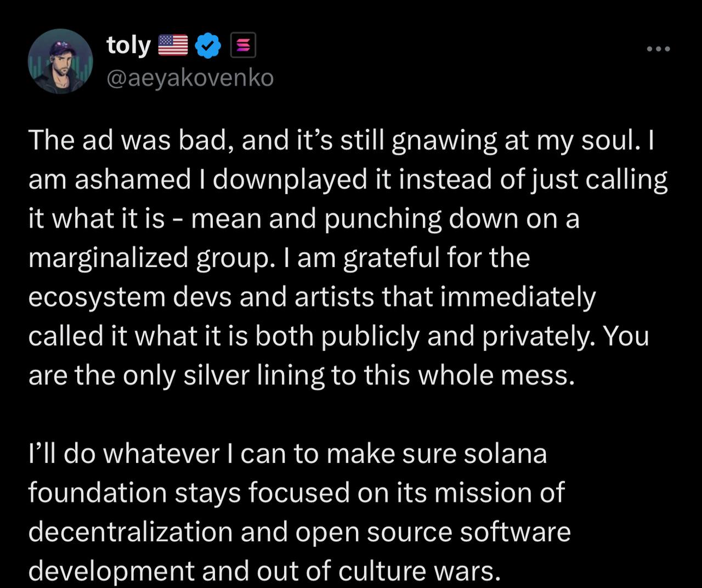Viewport: 702px width, 588px height.
Task: Click the blue verified checkmark badge
Action: coord(208,46)
